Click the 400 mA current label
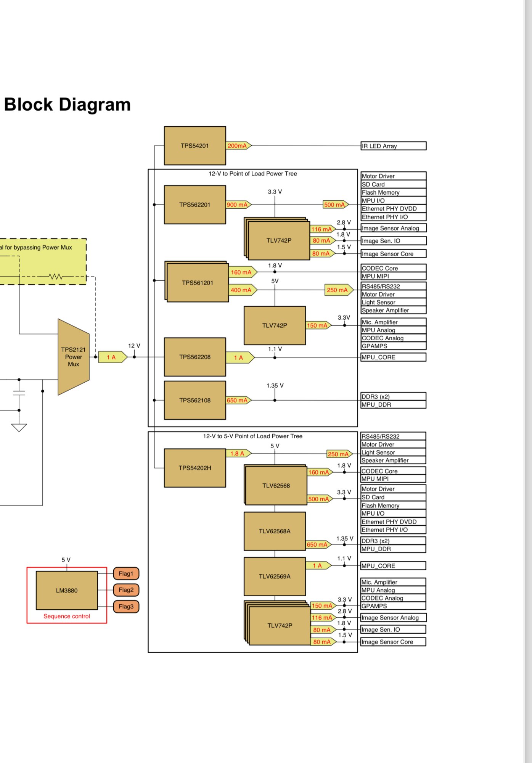The image size is (532, 763). (243, 290)
